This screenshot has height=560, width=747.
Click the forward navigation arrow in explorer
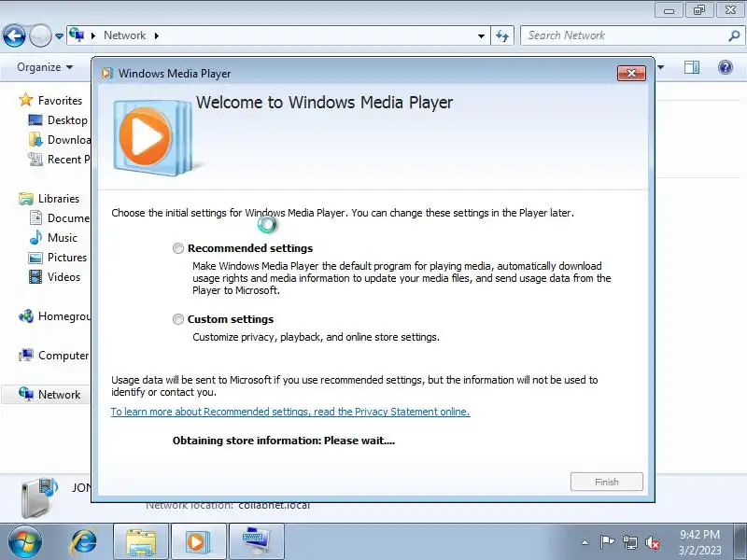pos(40,35)
